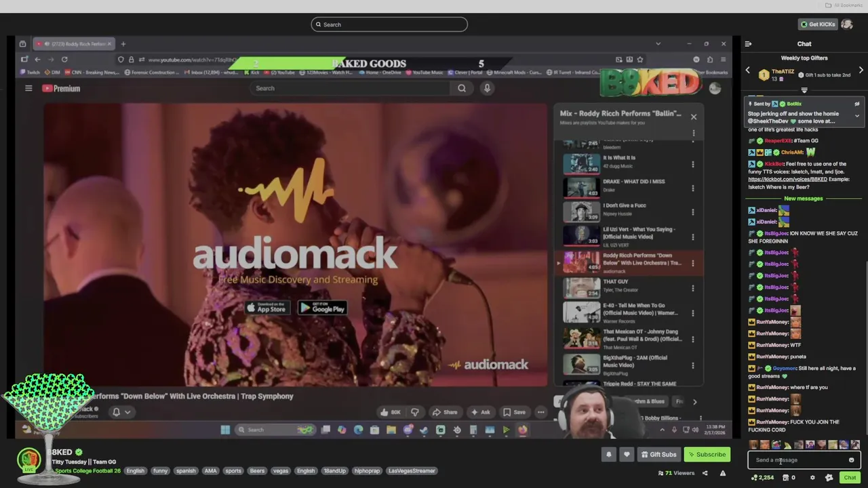Select the spanish tag
Screen dimensions: 868x488
point(186,471)
